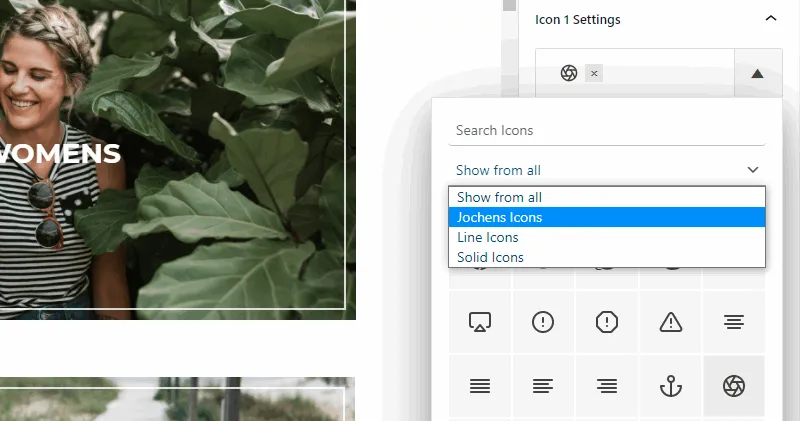Remove the selected aperture icon with x

point(594,73)
